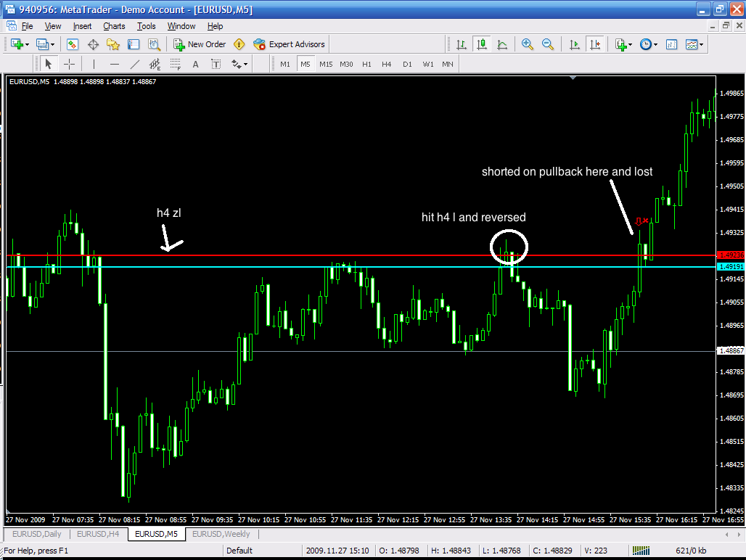The image size is (746, 560).
Task: Switch chart to Candlesticks icon
Action: (481, 44)
